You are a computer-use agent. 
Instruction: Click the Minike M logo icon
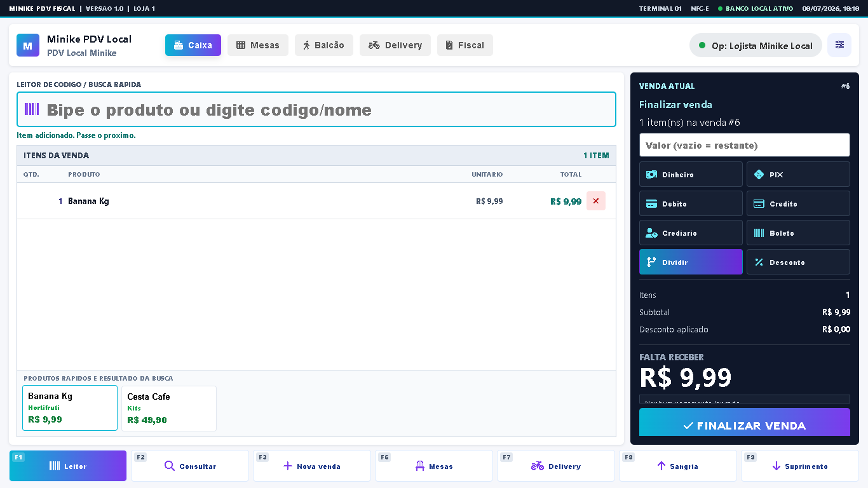(x=28, y=45)
